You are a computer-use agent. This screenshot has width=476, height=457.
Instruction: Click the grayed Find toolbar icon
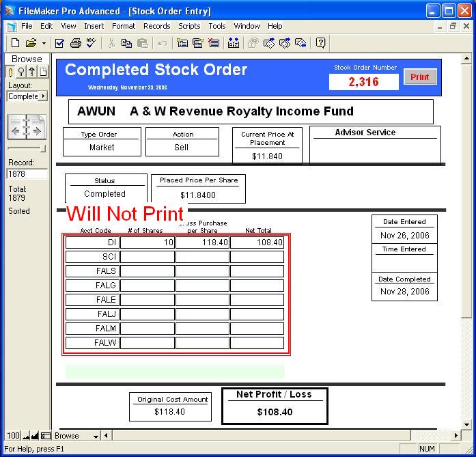[253, 43]
